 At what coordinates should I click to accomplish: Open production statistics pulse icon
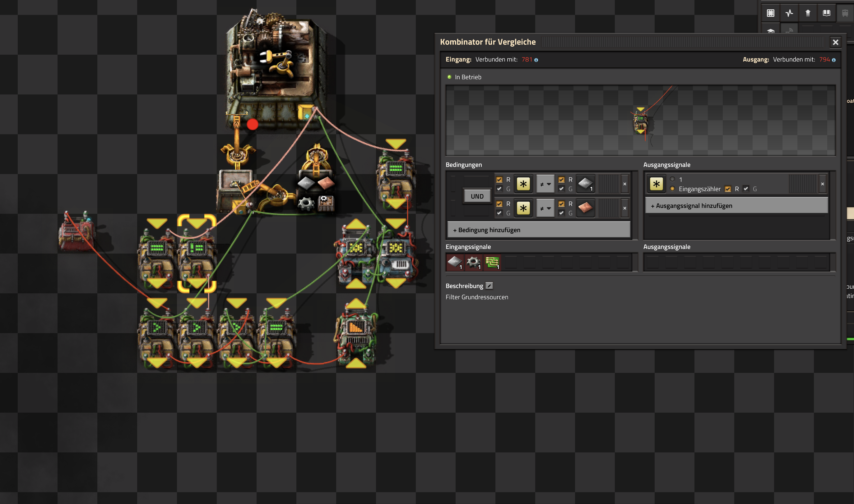789,13
